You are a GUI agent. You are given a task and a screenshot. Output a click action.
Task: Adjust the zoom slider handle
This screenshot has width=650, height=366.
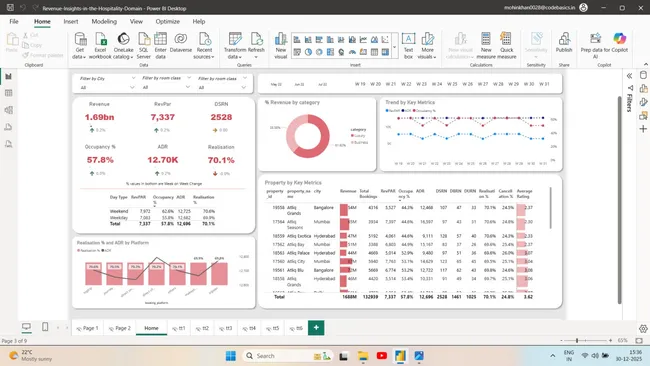[x=577, y=340]
